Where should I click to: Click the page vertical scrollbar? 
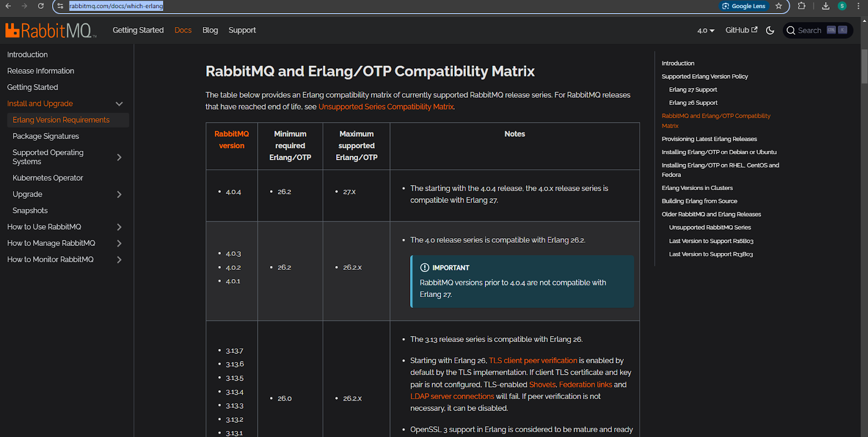click(864, 65)
